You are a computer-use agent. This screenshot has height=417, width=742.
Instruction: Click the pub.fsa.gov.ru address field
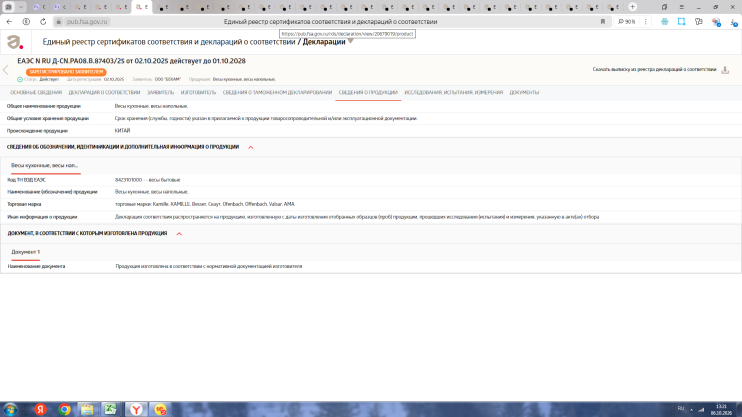(87, 22)
